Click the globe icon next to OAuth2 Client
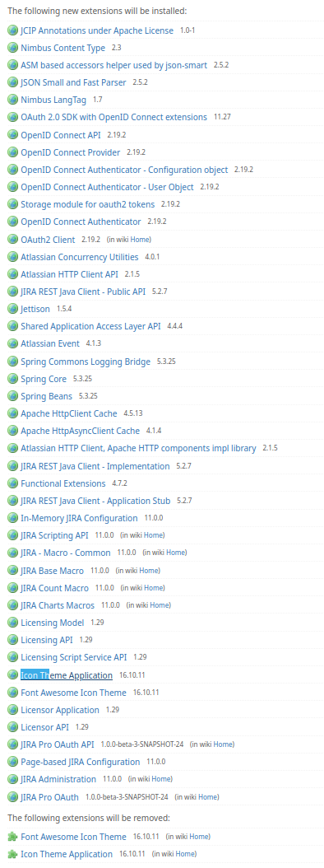The image size is (324, 868). (12, 240)
